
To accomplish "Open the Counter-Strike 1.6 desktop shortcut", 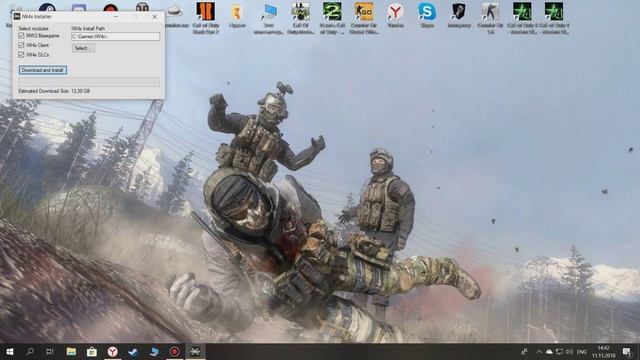I will point(490,18).
